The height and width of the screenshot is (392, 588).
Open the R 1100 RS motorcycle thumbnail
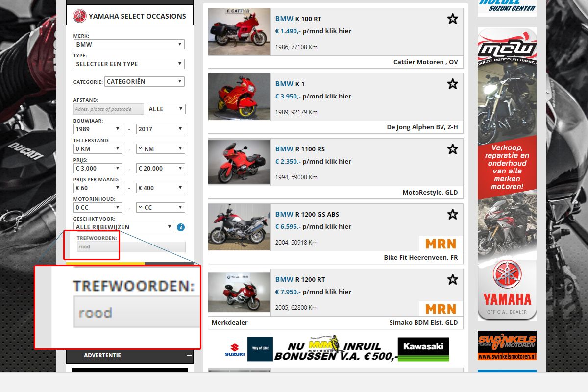[x=239, y=162]
